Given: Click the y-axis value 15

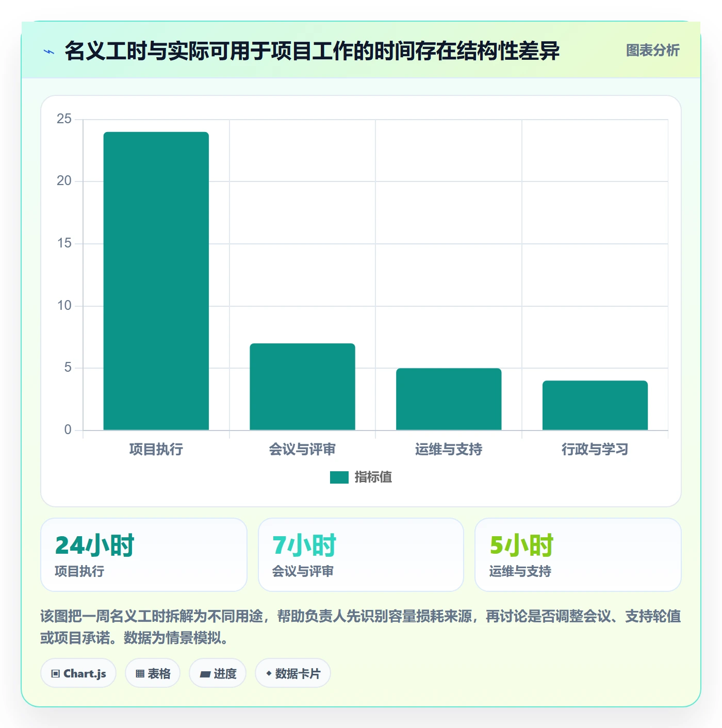Looking at the screenshot, I should coord(64,243).
